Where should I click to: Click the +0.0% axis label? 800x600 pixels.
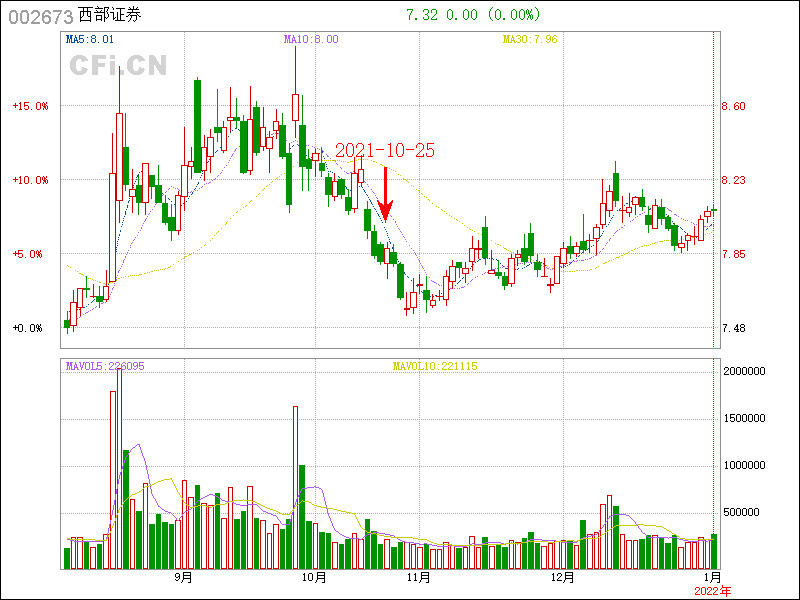28,328
